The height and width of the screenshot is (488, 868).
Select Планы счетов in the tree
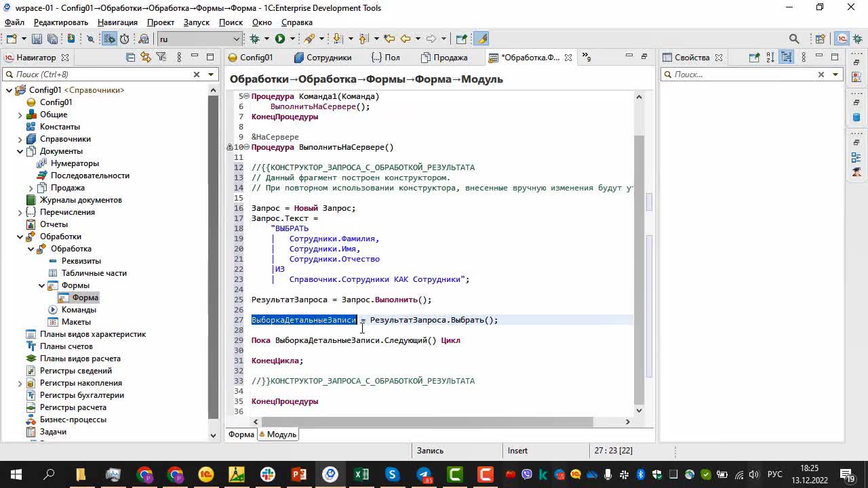(66, 346)
